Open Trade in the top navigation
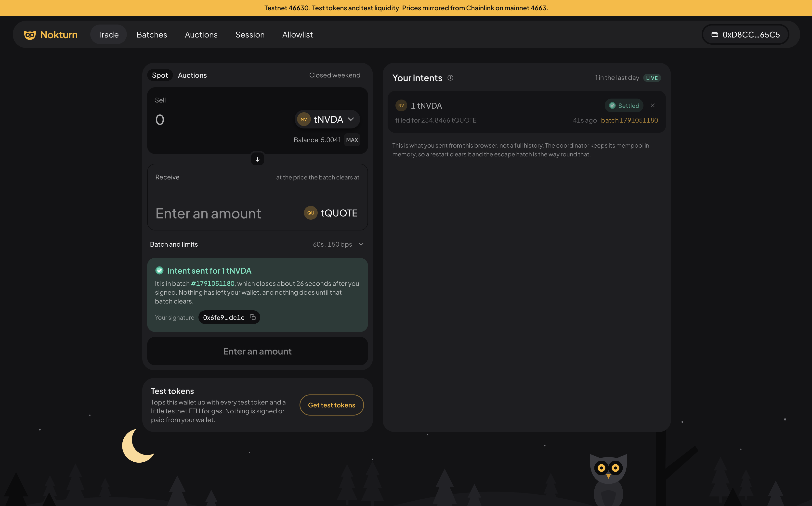The height and width of the screenshot is (506, 812). point(108,35)
